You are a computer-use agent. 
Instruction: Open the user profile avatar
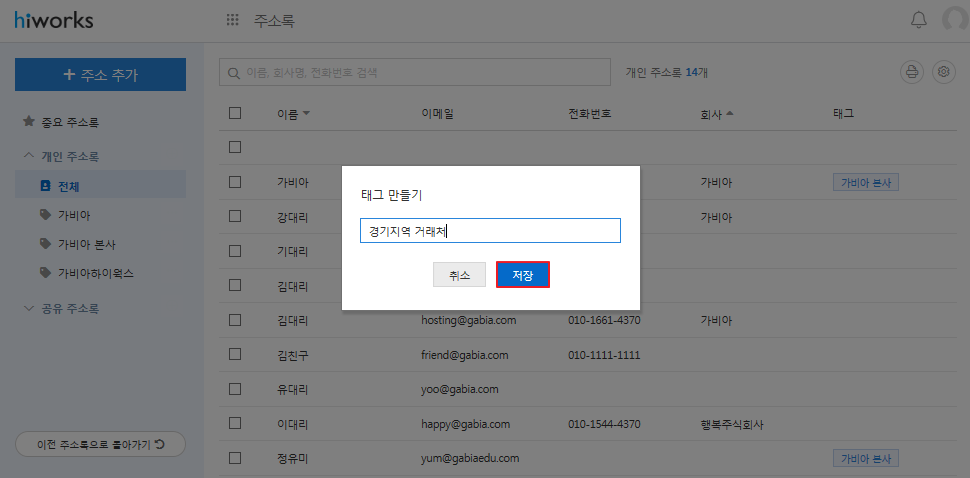point(957,20)
